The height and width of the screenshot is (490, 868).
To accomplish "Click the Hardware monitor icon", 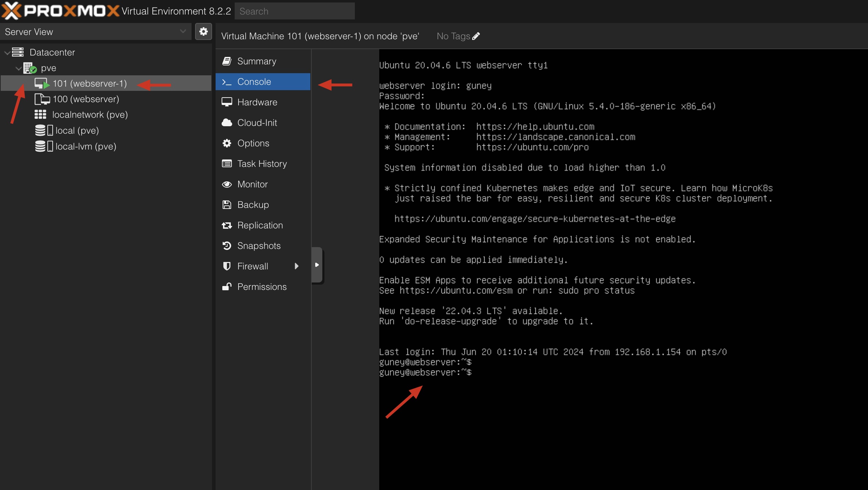I will 227,102.
